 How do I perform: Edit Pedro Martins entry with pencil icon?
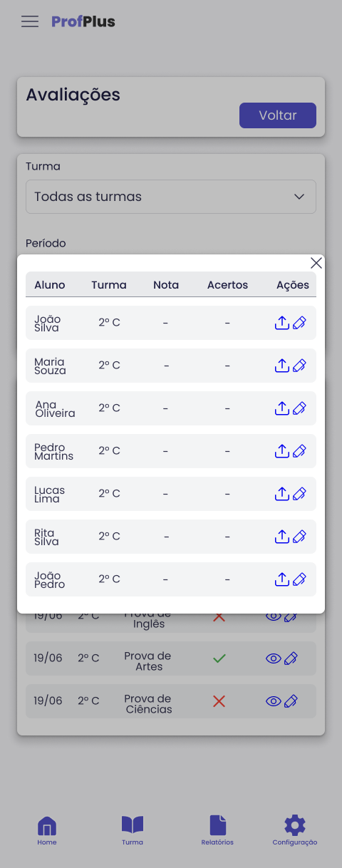point(299,451)
